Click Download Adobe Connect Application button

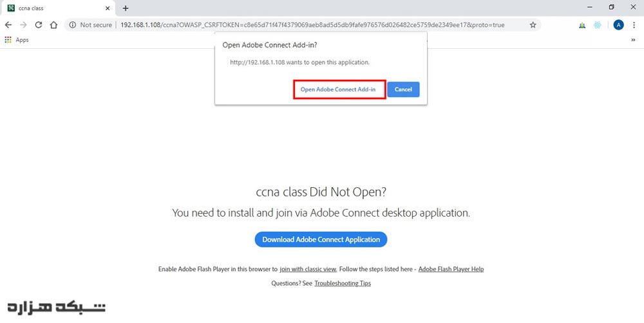[321, 239]
